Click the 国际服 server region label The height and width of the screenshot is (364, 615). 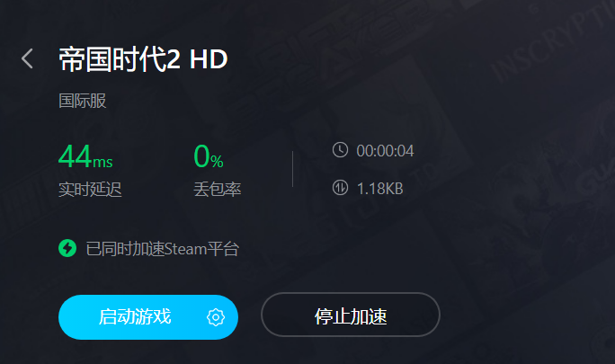(x=83, y=101)
